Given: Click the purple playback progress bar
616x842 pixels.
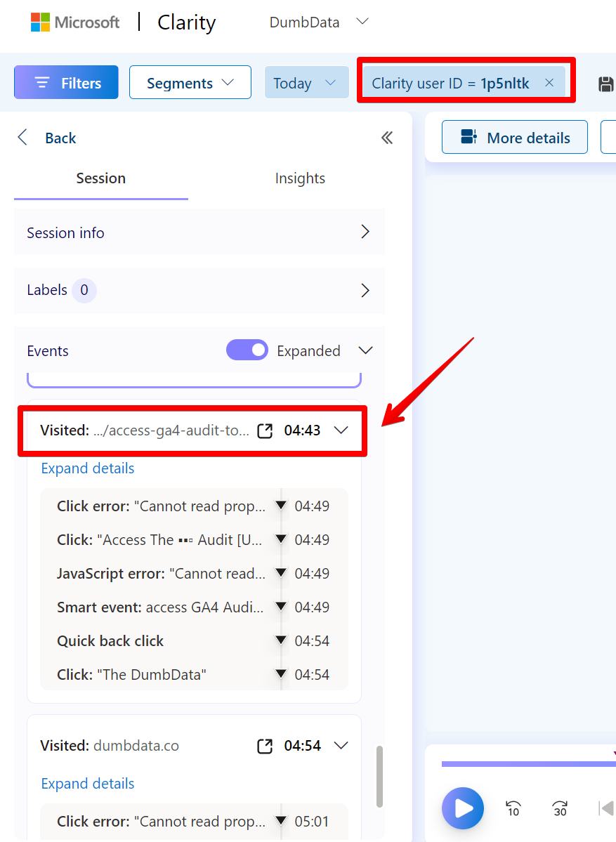Looking at the screenshot, I should pos(528,763).
